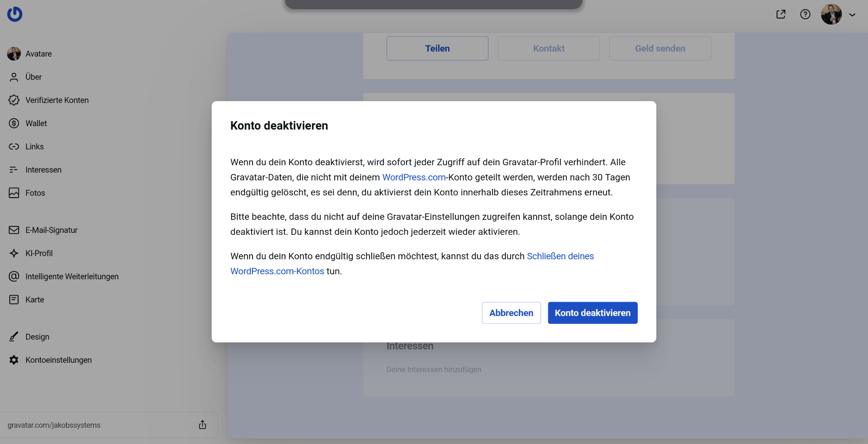Select the Wallet dollar icon

[14, 123]
